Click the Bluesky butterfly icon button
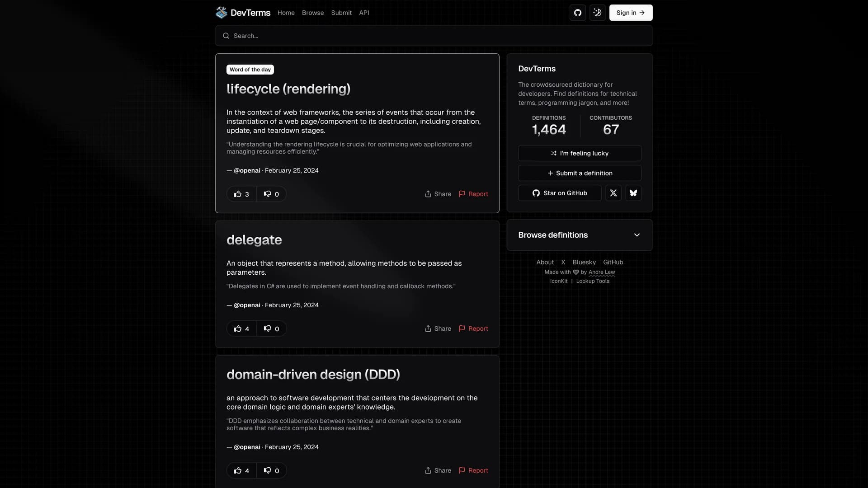Screen dimensions: 868x488 tap(633, 193)
